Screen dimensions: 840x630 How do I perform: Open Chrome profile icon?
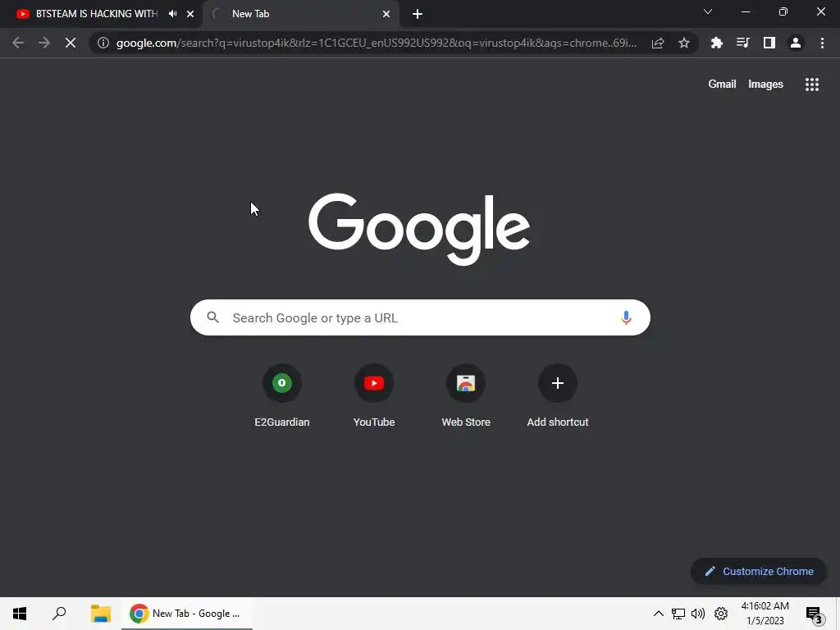point(796,43)
